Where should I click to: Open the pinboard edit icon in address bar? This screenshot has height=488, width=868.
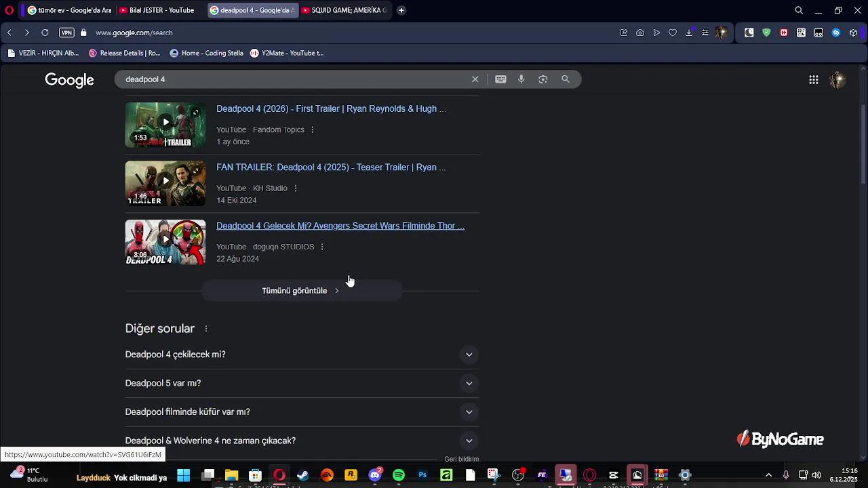[x=624, y=33]
